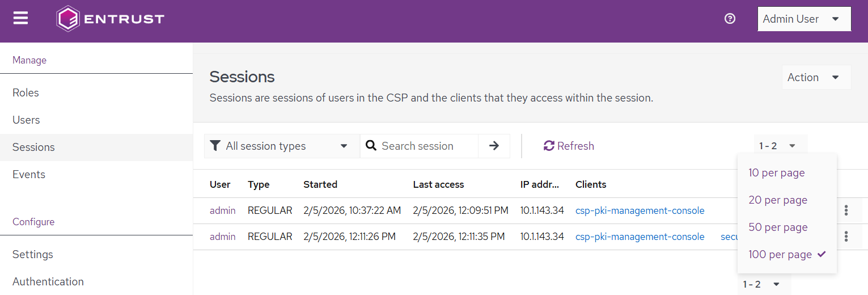The width and height of the screenshot is (868, 295).
Task: Open kebab menu for second session row
Action: pyautogui.click(x=846, y=237)
